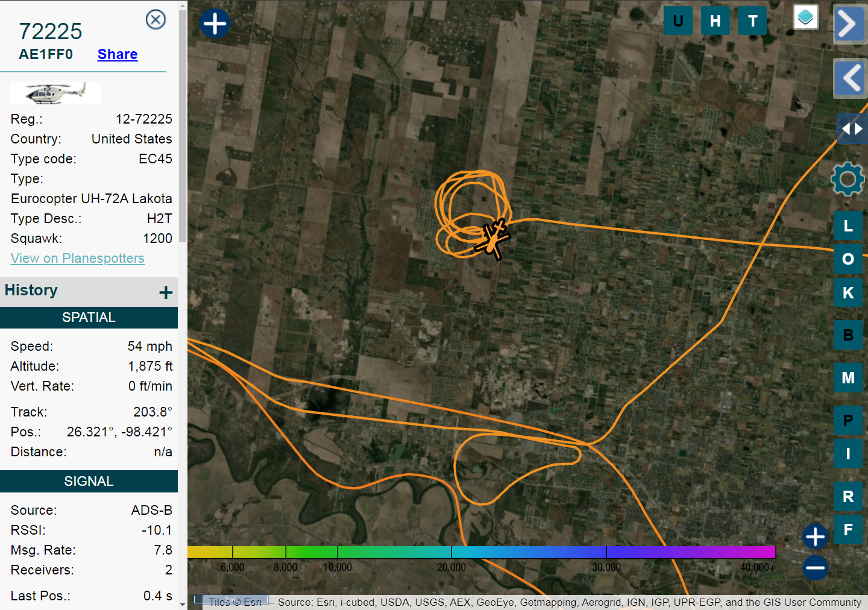Toggle the L map option button

coord(848,226)
